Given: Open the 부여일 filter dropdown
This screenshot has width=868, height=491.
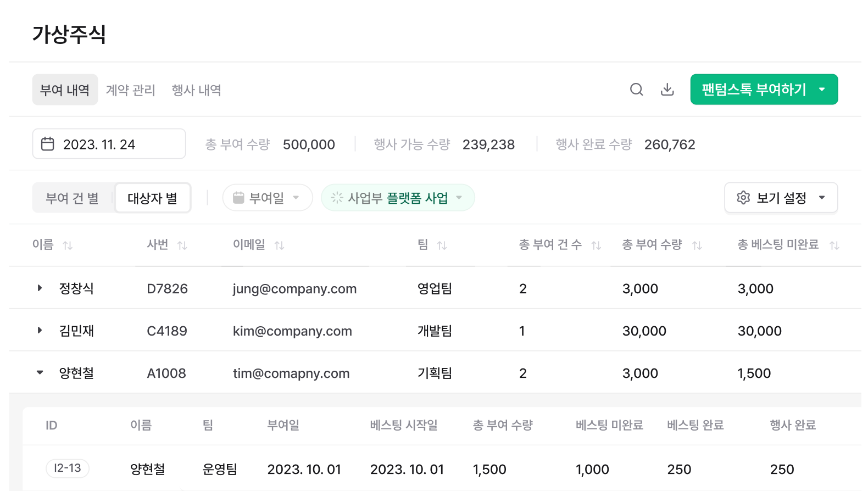Looking at the screenshot, I should click(268, 198).
